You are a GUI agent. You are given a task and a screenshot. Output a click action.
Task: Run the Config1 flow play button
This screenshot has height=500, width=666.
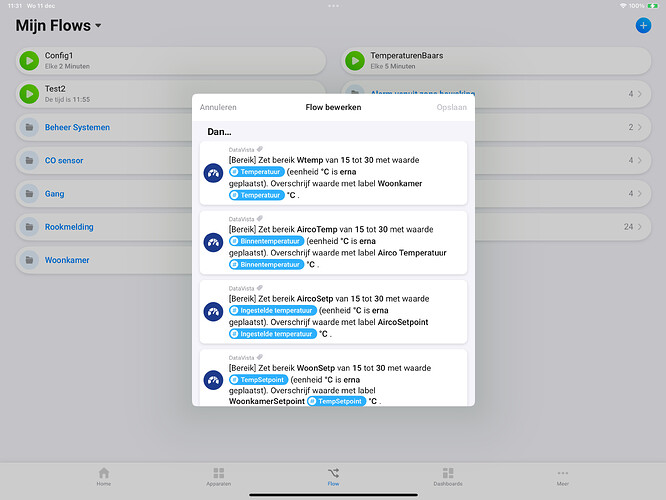[x=29, y=61]
